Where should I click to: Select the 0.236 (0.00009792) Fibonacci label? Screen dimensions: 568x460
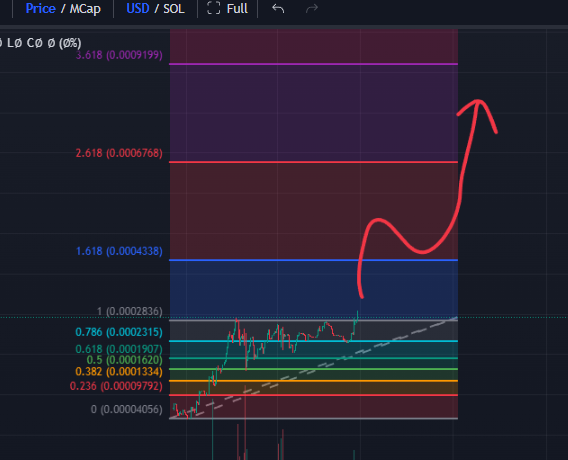pos(116,386)
